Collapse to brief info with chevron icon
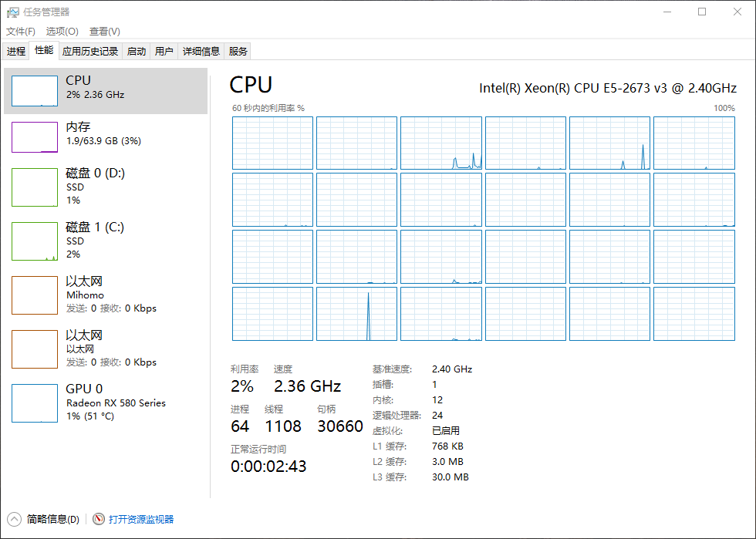The width and height of the screenshot is (756, 539). (14, 519)
